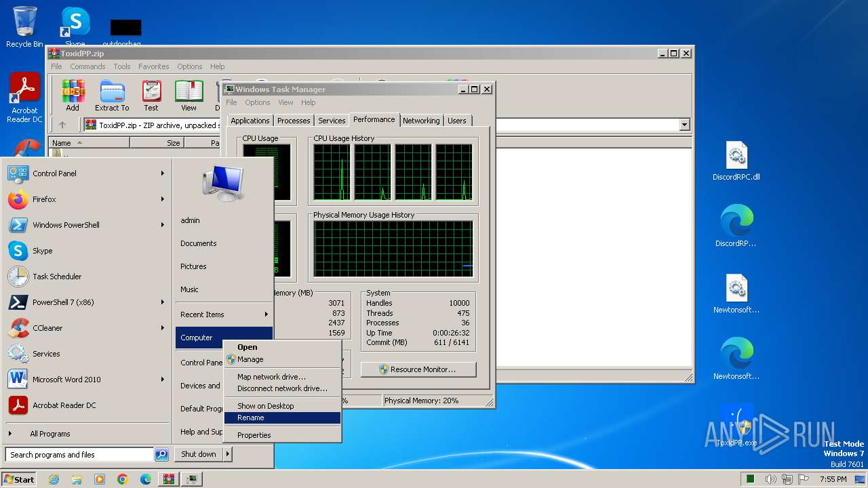Open PowerShell 7 (x86) entry
This screenshot has height=488, width=868.
pyautogui.click(x=87, y=302)
